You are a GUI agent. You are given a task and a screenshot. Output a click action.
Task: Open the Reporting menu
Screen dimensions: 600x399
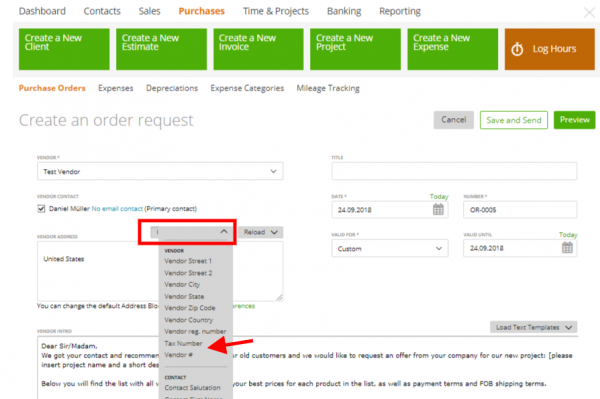click(399, 11)
